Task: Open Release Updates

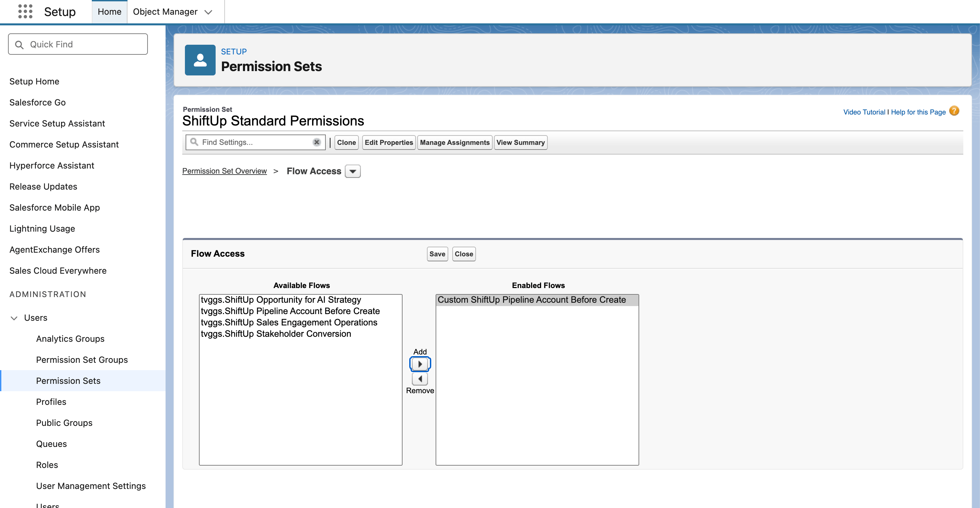Action: tap(43, 187)
